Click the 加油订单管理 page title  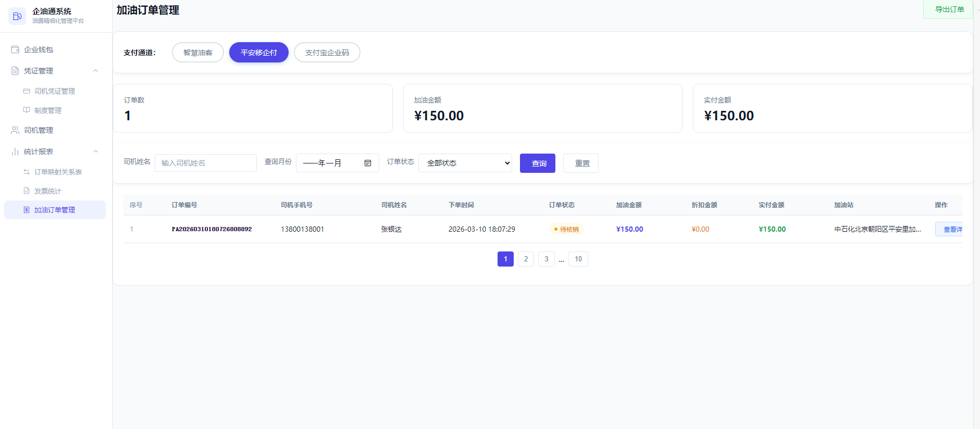148,10
